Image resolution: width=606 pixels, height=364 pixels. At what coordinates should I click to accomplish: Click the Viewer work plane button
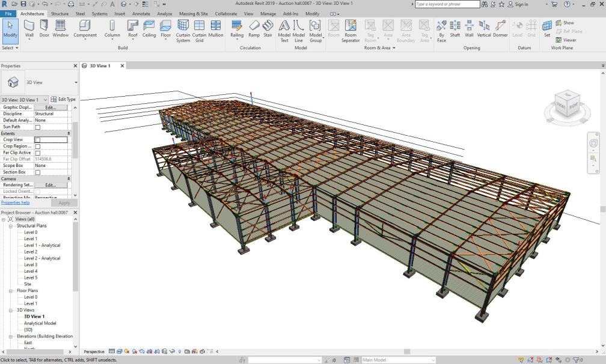[566, 40]
